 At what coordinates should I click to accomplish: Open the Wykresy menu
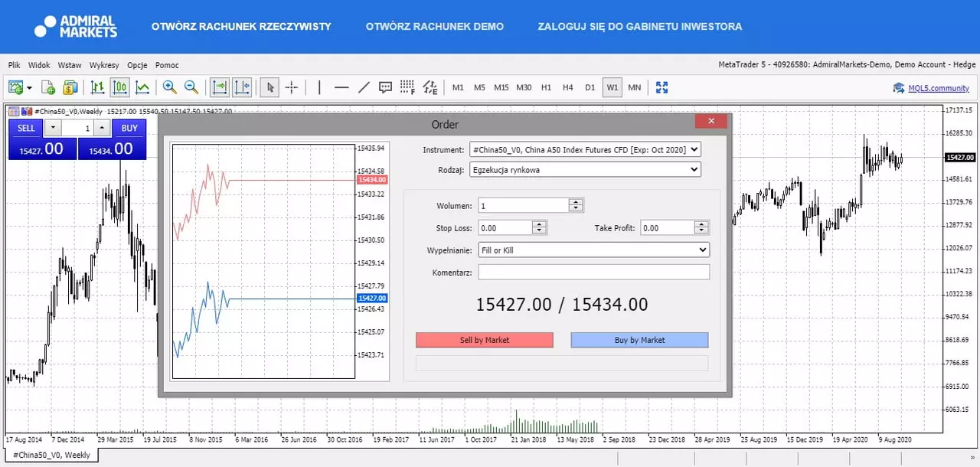click(104, 66)
